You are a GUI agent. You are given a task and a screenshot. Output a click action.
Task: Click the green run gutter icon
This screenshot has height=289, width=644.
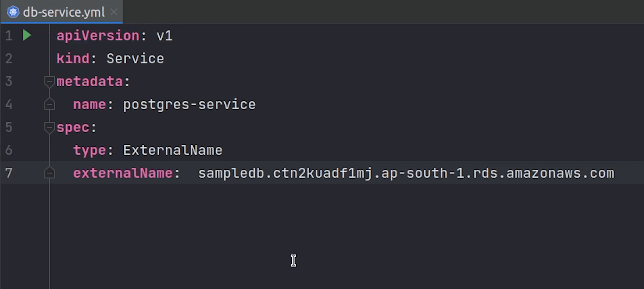pos(27,35)
